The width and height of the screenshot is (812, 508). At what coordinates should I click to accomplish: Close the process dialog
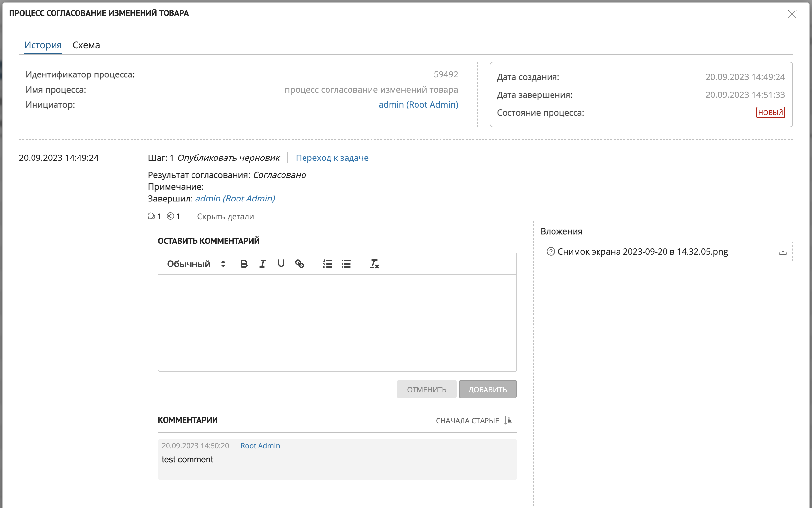point(792,14)
